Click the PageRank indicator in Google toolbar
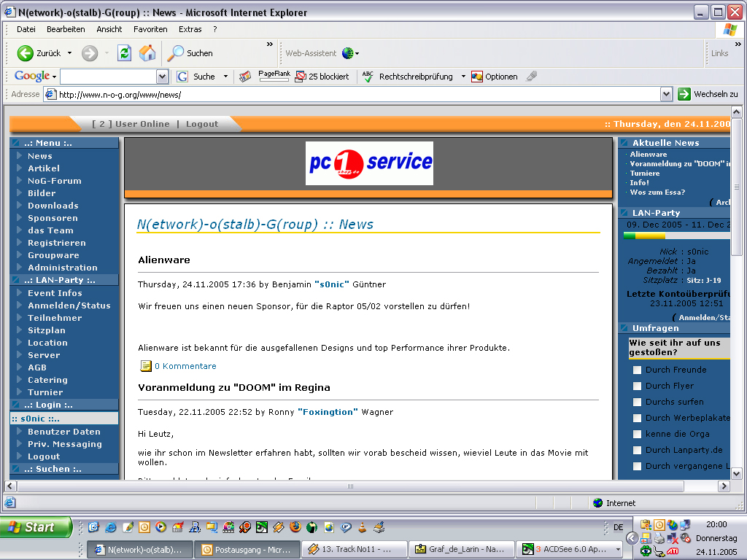The width and height of the screenshot is (747, 560). (x=274, y=76)
